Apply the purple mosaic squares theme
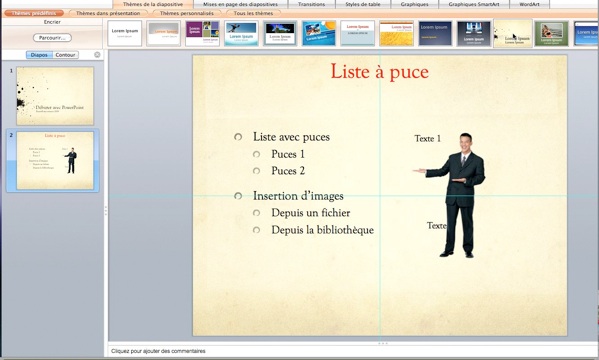The height and width of the screenshot is (360, 599). click(202, 33)
